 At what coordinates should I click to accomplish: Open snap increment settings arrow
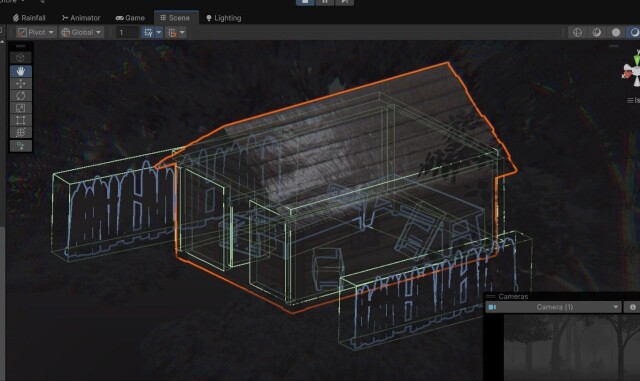click(182, 32)
